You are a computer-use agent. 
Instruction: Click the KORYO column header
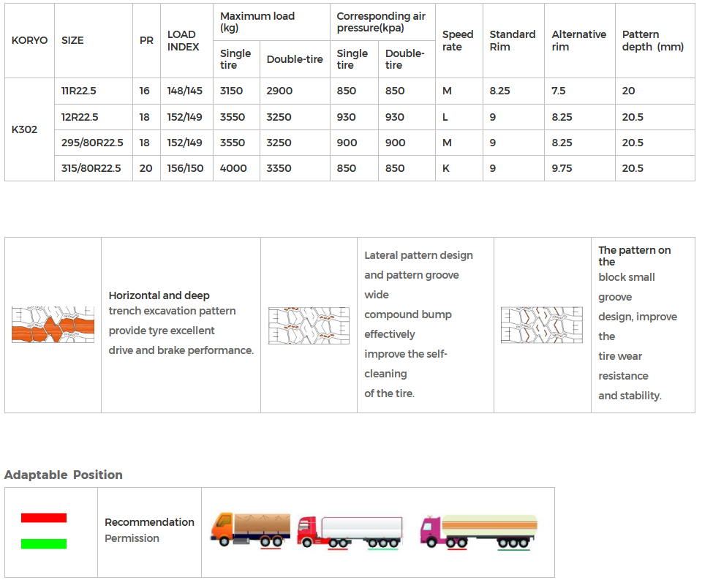[29, 40]
